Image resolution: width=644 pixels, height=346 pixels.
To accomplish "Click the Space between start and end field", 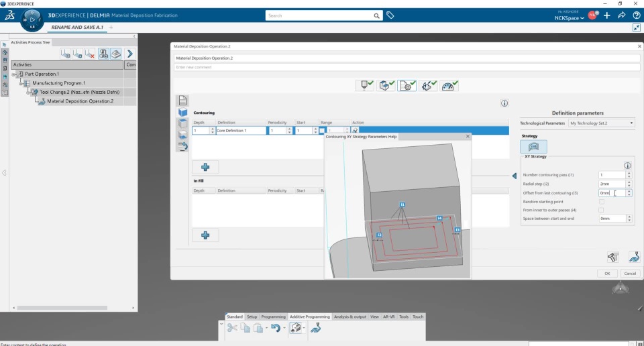I will coord(612,219).
